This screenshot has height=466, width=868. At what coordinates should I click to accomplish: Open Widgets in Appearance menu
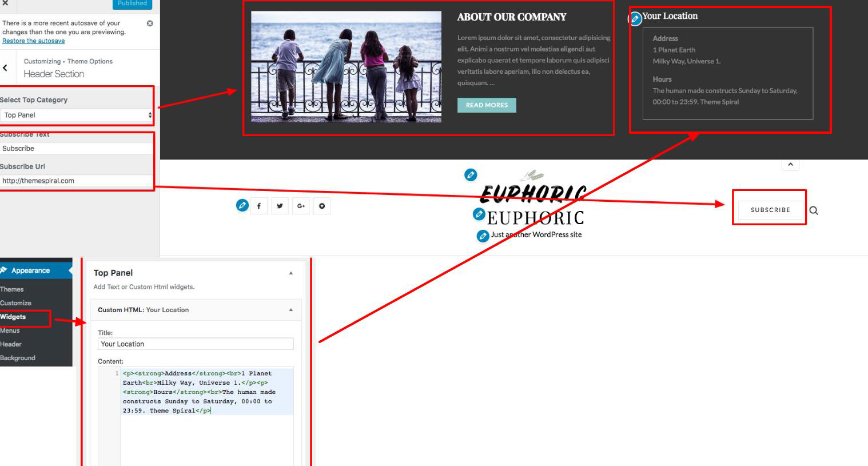[x=13, y=317]
